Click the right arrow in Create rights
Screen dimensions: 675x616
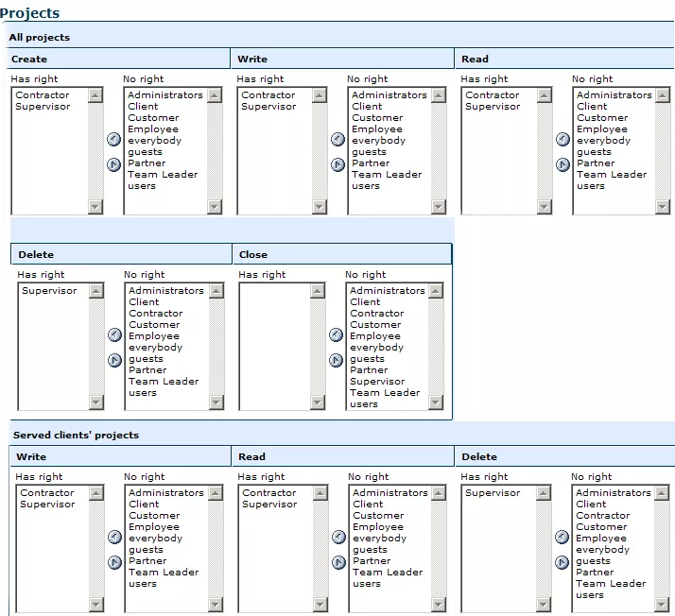pyautogui.click(x=114, y=164)
